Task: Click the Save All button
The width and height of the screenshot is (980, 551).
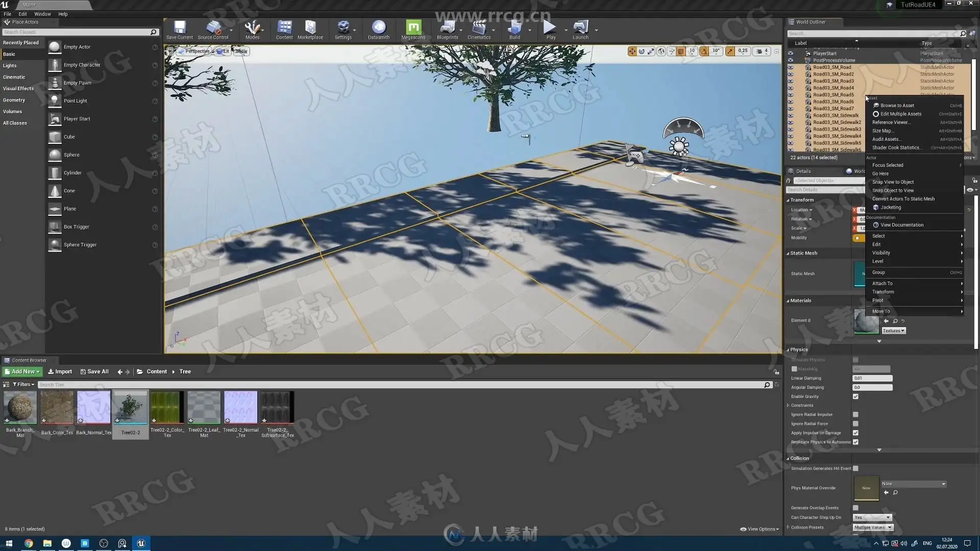Action: (94, 372)
